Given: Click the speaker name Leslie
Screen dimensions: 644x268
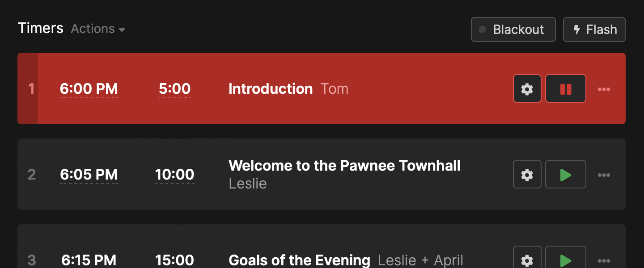Looking at the screenshot, I should [x=248, y=184].
